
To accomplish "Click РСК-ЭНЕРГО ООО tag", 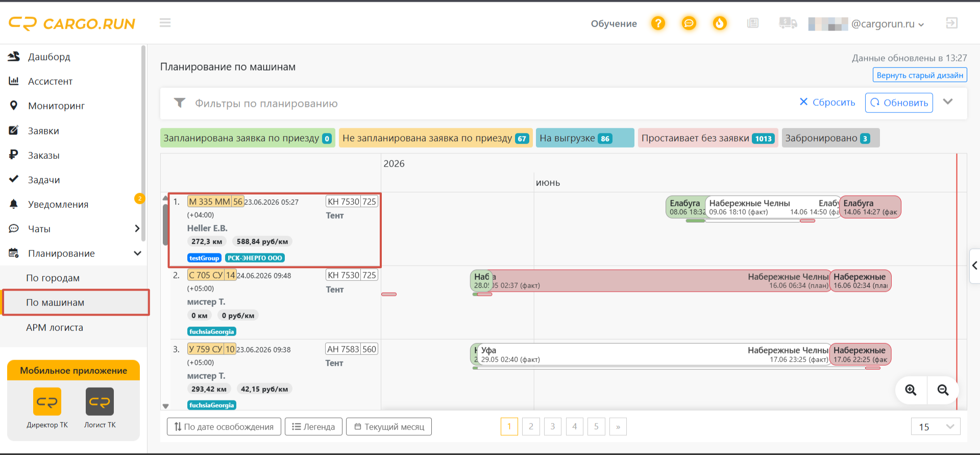I will 255,258.
